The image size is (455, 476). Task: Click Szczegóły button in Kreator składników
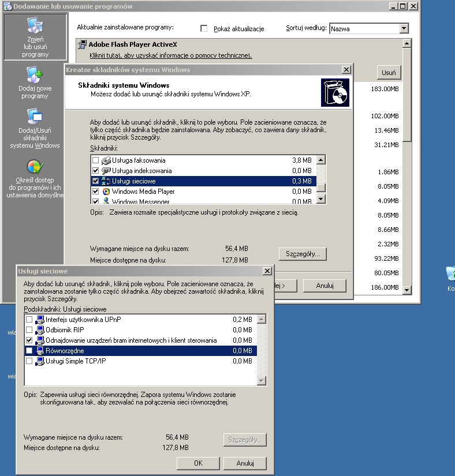[x=303, y=254]
